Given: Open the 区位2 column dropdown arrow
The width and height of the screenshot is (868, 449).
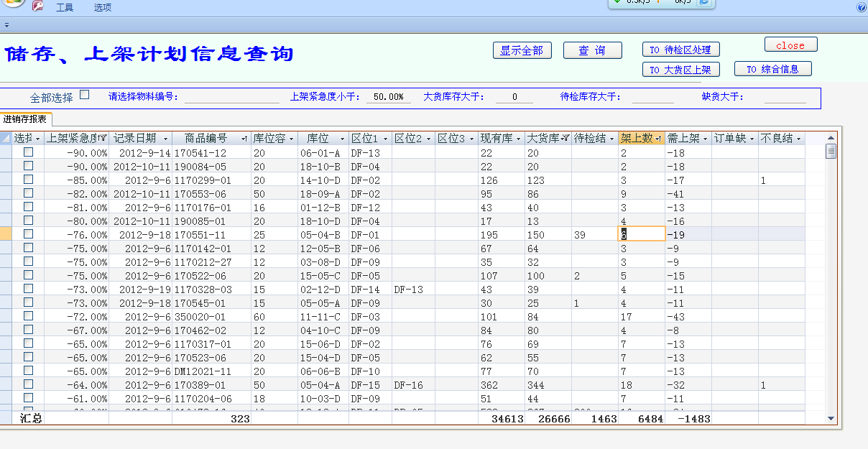Looking at the screenshot, I should tap(428, 139).
